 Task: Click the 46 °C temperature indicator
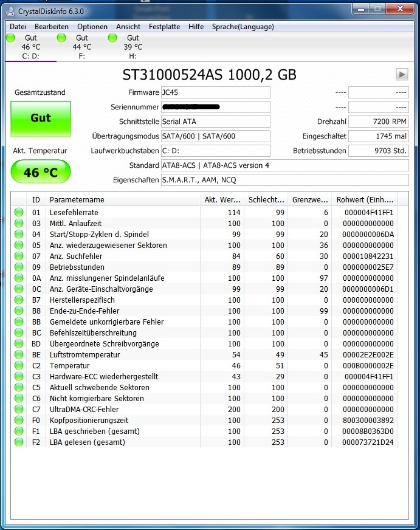tap(41, 172)
